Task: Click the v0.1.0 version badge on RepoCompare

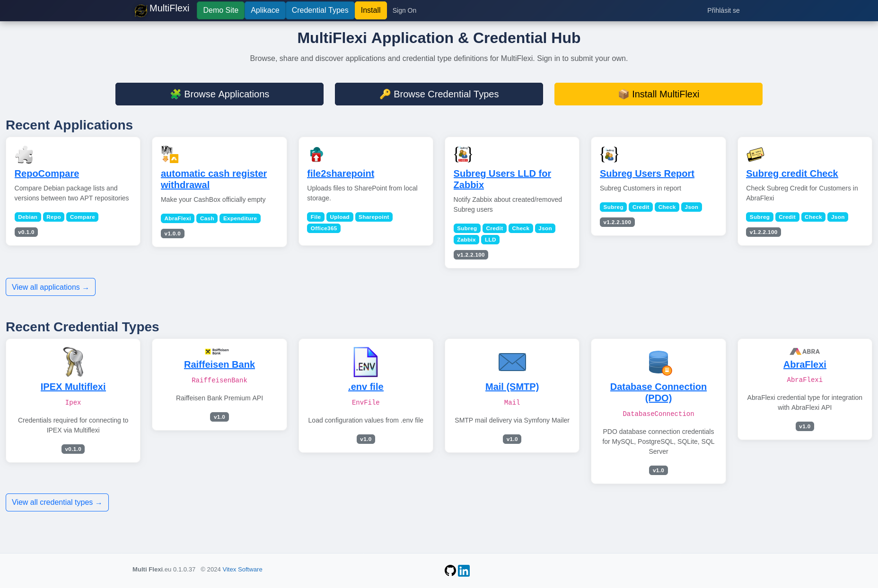Action: coord(26,232)
